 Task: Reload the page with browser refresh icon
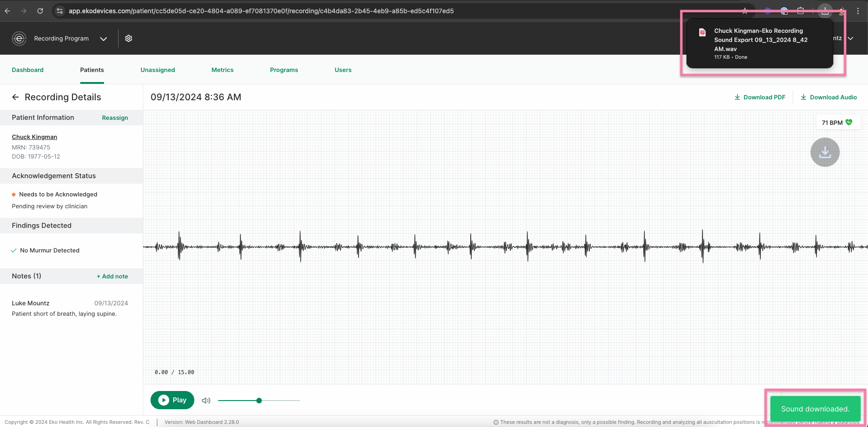[40, 11]
